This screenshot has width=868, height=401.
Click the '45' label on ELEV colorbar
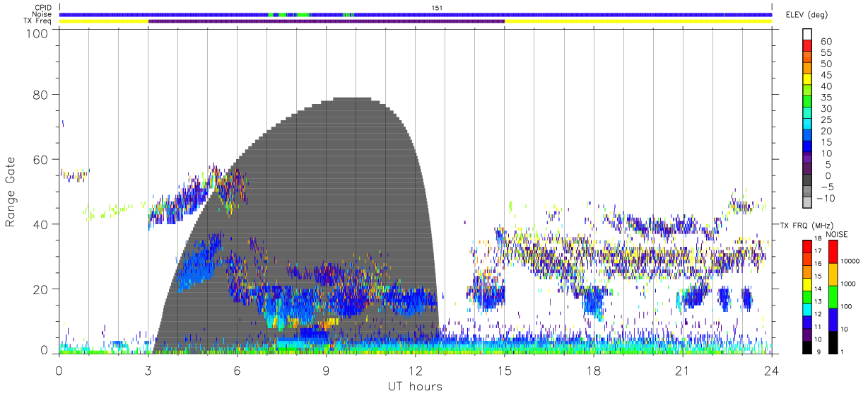coord(826,75)
